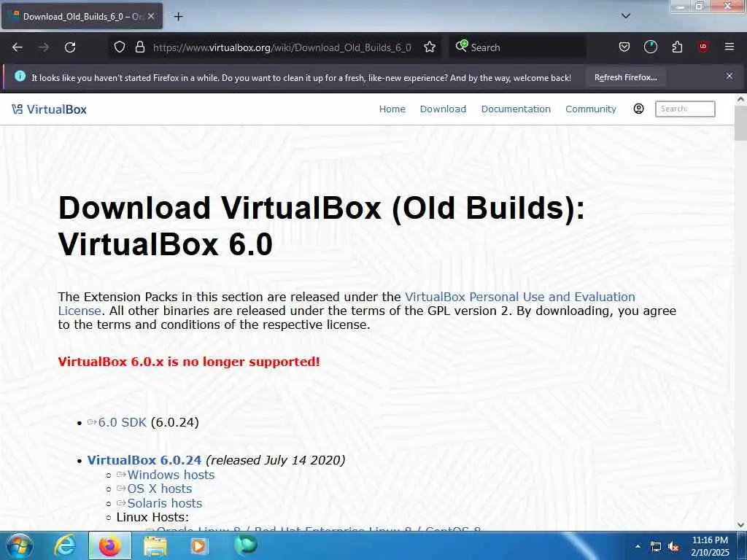This screenshot has width=747, height=560.
Task: Open a new browser tab
Action: pos(178,17)
